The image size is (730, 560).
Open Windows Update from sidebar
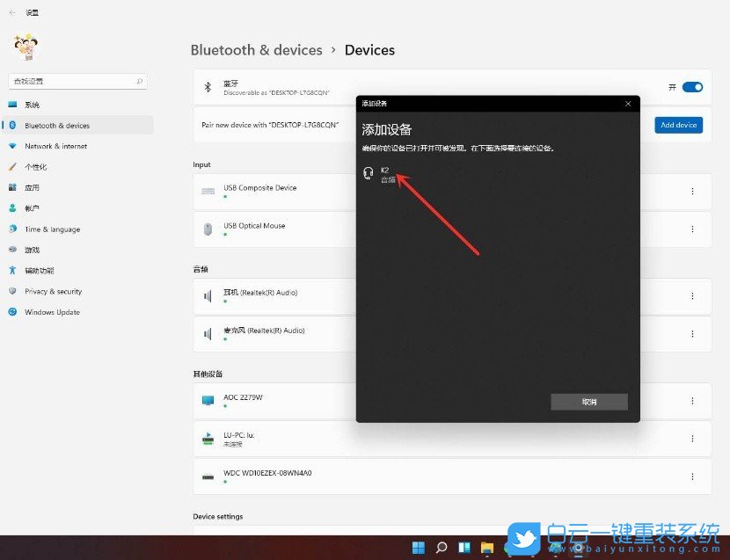52,312
